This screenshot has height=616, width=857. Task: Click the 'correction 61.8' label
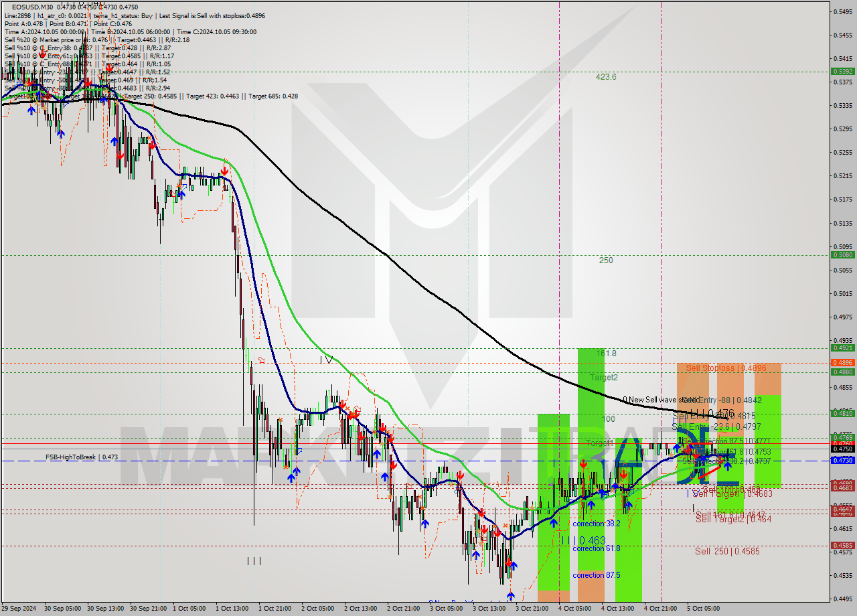pyautogui.click(x=596, y=548)
